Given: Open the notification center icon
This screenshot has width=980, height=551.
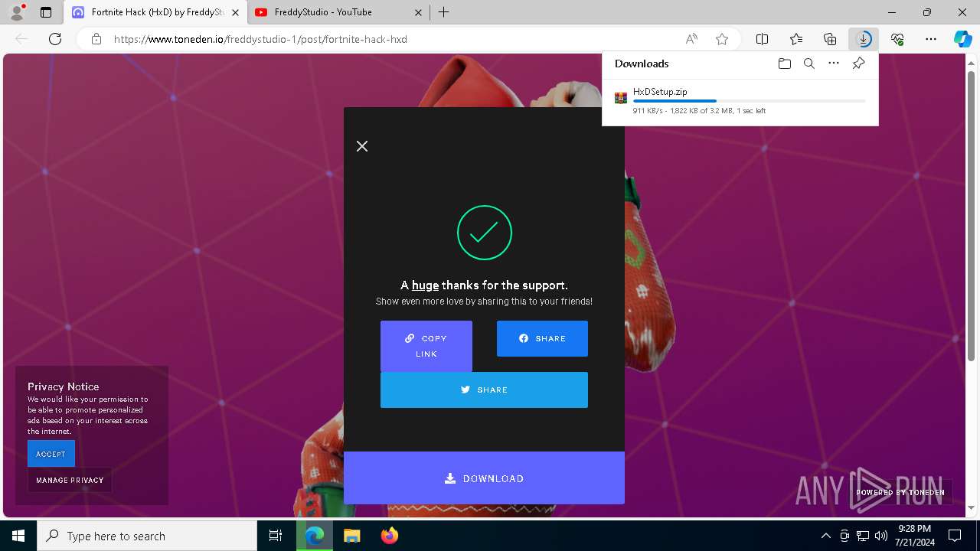Looking at the screenshot, I should pyautogui.click(x=955, y=536).
